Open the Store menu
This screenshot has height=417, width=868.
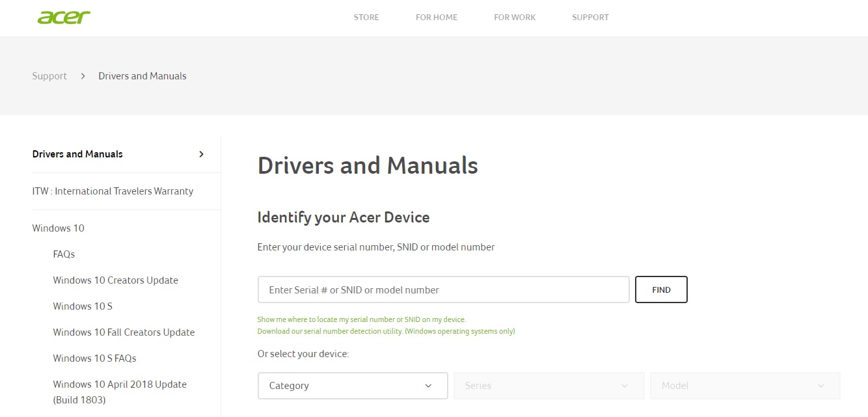click(x=366, y=18)
